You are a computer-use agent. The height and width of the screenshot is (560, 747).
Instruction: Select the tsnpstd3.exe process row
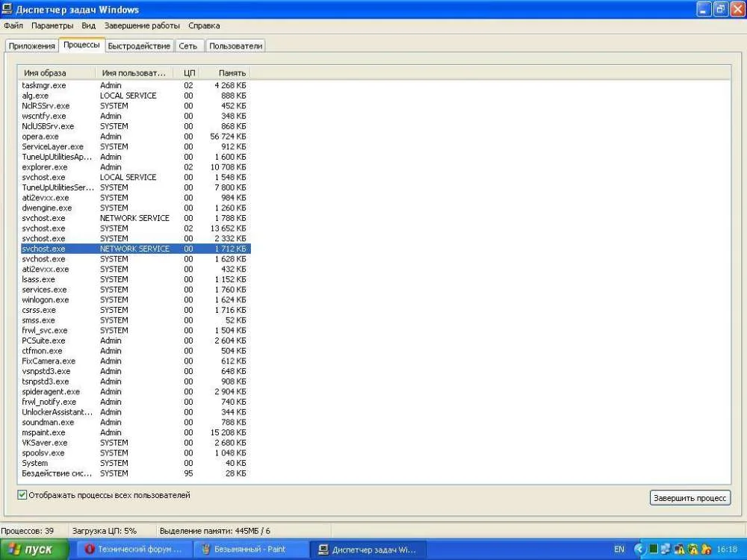tap(135, 382)
